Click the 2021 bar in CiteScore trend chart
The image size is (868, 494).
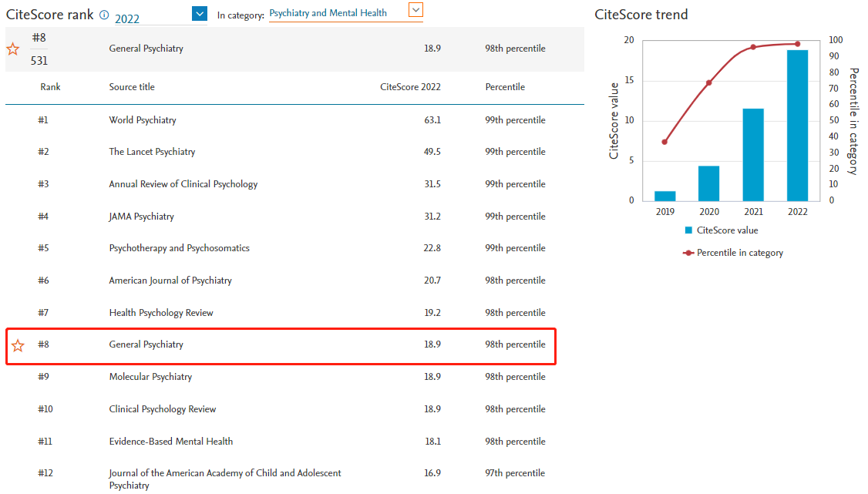753,154
